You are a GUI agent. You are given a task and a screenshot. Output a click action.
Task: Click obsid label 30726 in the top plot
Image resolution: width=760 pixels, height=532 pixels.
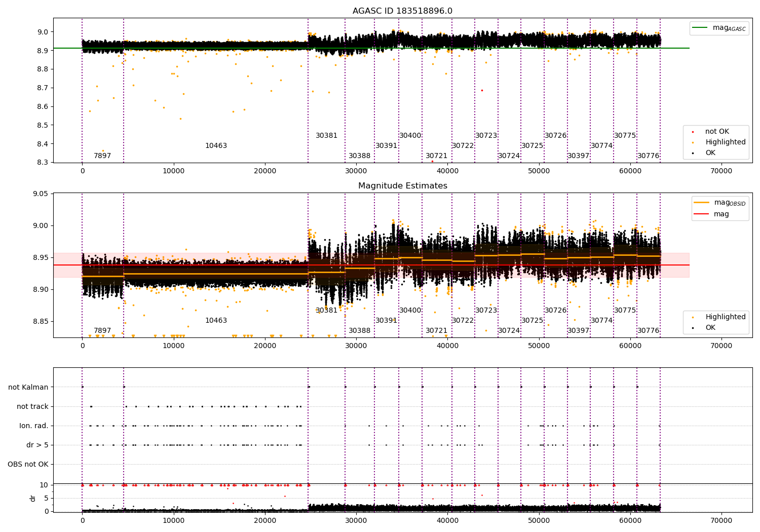coord(555,136)
